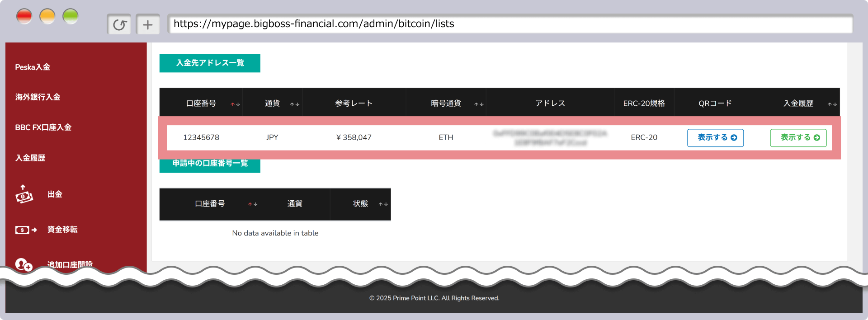Sort pending accounts table by 状態
This screenshot has height=320, width=868.
[383, 204]
